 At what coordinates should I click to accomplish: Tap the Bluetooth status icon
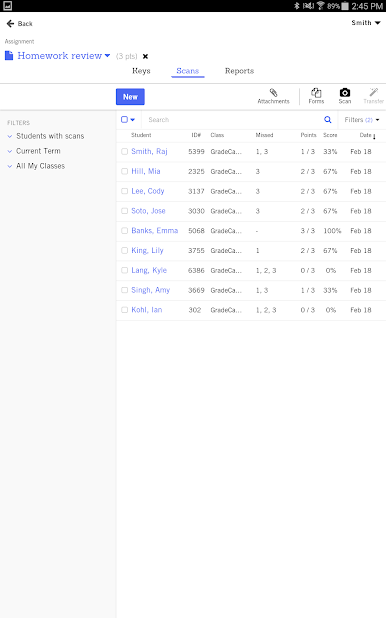pyautogui.click(x=296, y=6)
